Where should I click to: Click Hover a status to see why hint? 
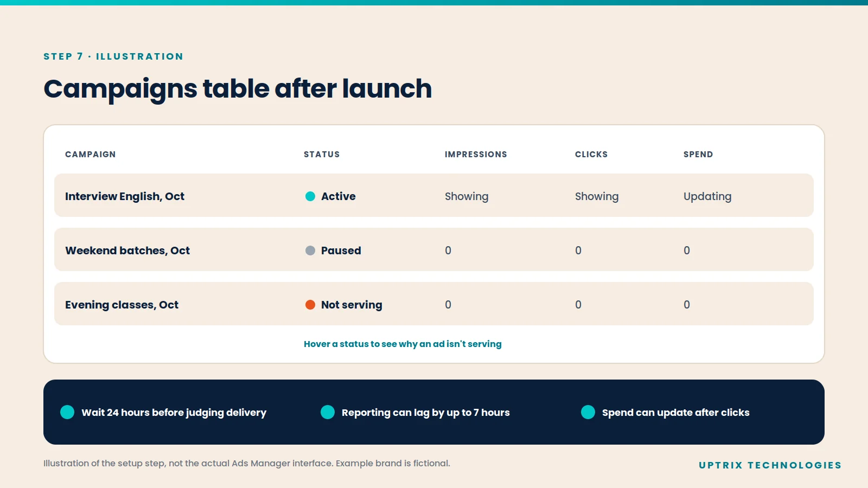point(403,344)
